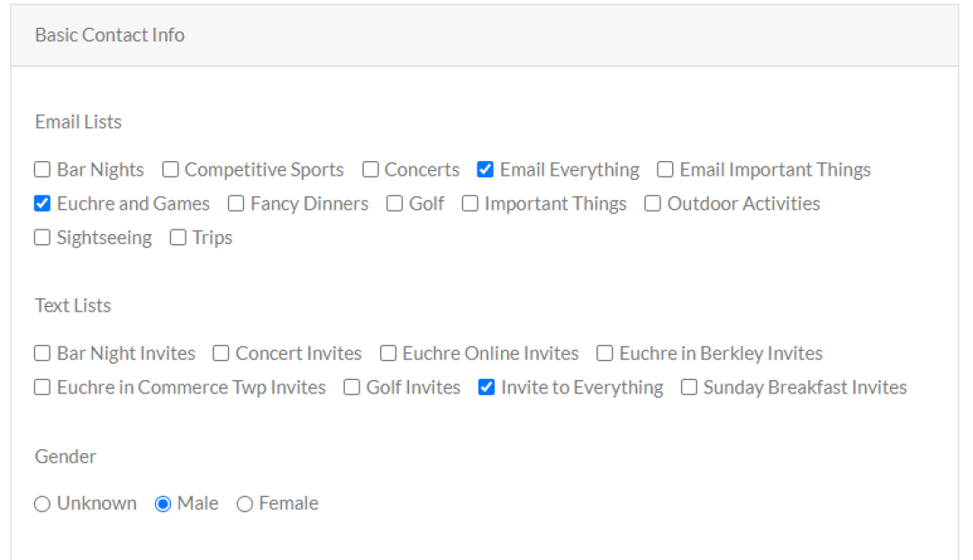Viewport: 973px width, 560px height.
Task: Check the Competitive Sports checkbox
Action: 170,169
